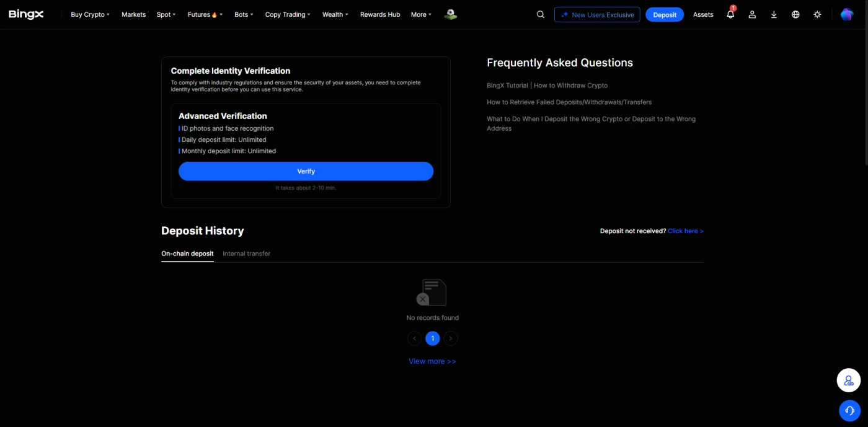Click 'Monthly deposit limit: Unlimited' text
Viewport: 868px width, 427px height.
click(229, 151)
